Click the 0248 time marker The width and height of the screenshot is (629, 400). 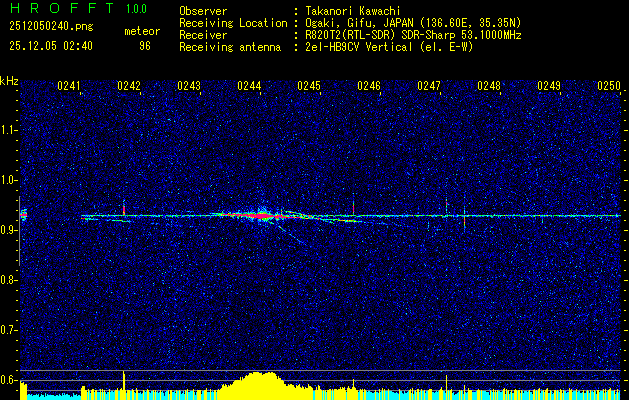point(489,86)
